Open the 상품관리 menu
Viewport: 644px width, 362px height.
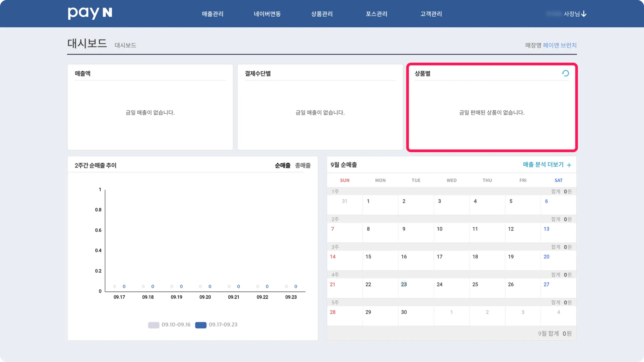(322, 14)
